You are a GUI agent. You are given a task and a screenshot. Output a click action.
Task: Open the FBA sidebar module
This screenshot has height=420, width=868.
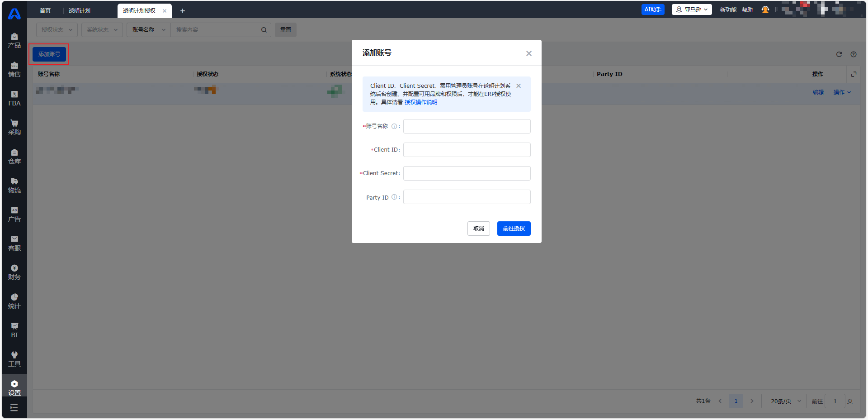[x=14, y=98]
